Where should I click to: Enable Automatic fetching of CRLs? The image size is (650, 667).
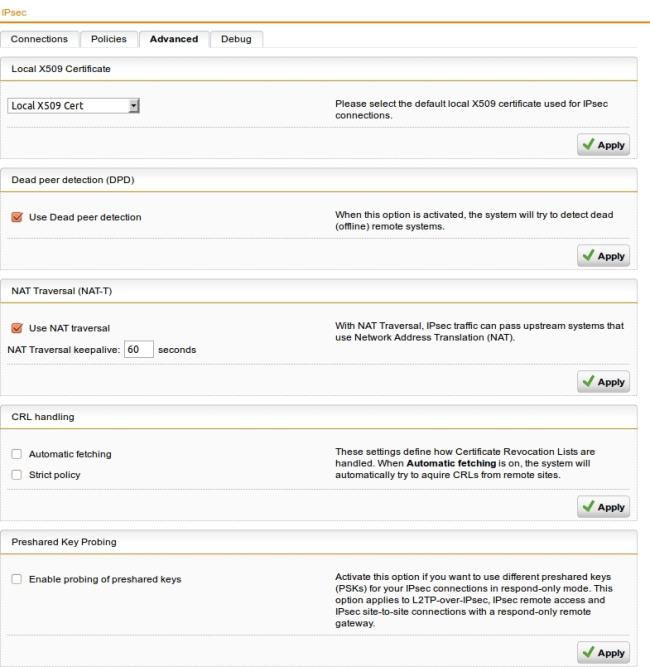tap(16, 454)
